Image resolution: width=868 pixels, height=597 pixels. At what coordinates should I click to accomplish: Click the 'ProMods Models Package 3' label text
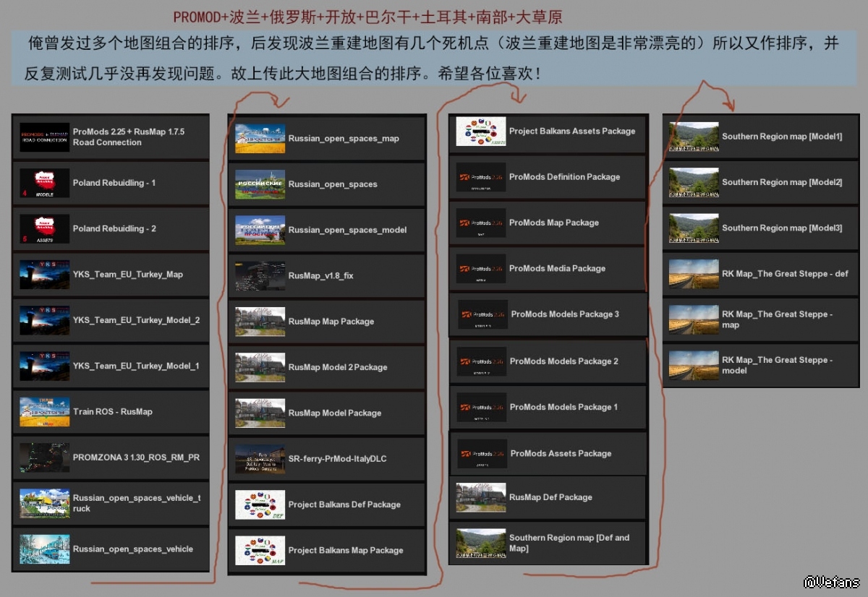566,314
